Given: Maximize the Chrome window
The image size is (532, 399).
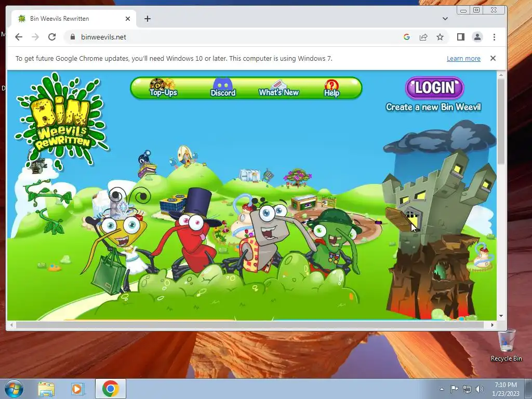Looking at the screenshot, I should tap(476, 10).
